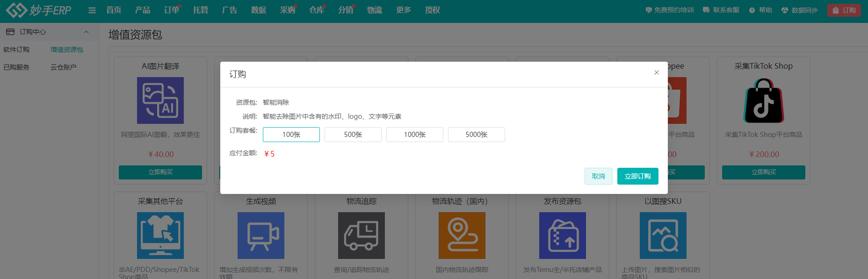Click 数据同步 in the header

point(800,10)
